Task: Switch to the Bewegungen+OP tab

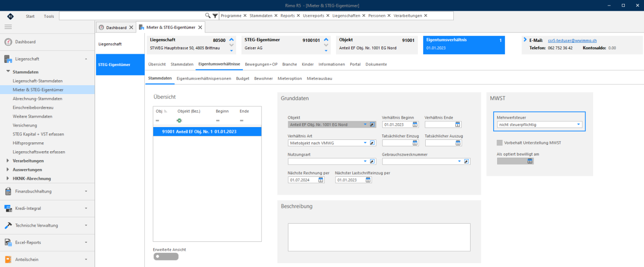Action: 261,64
